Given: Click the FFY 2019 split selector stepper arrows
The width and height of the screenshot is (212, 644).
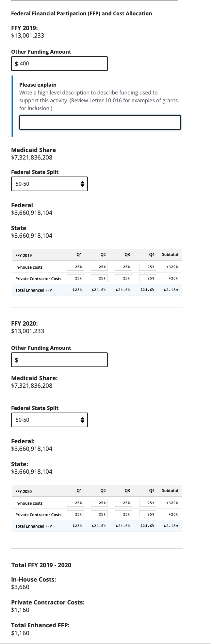Looking at the screenshot, I should [x=83, y=184].
